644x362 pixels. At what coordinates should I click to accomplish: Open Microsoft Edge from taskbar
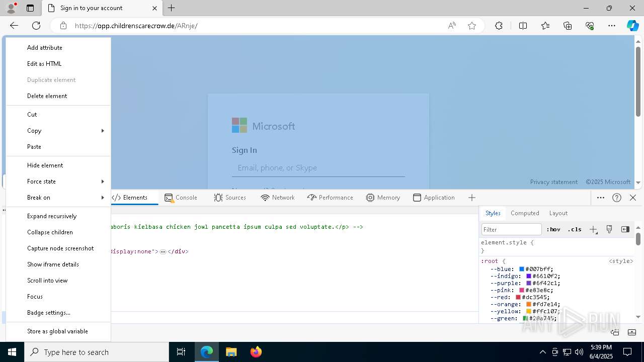pos(207,352)
